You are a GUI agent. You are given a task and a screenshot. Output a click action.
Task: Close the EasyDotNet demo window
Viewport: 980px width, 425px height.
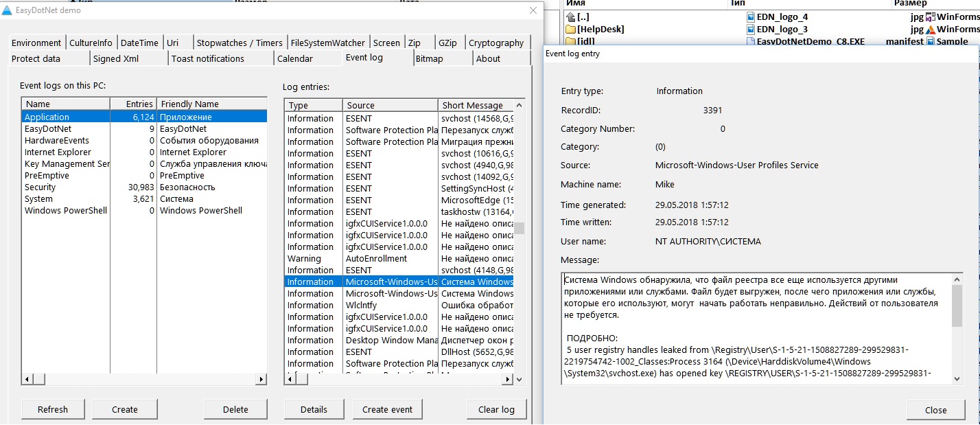click(x=533, y=10)
